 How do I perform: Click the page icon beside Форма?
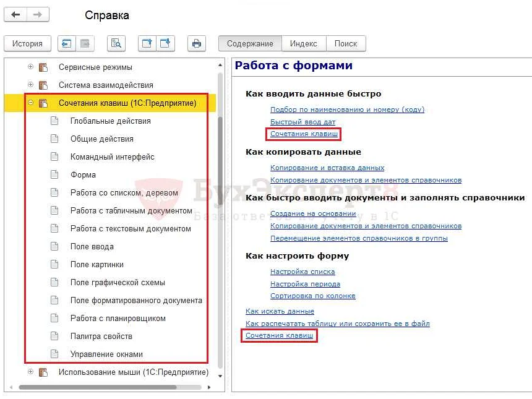point(54,174)
